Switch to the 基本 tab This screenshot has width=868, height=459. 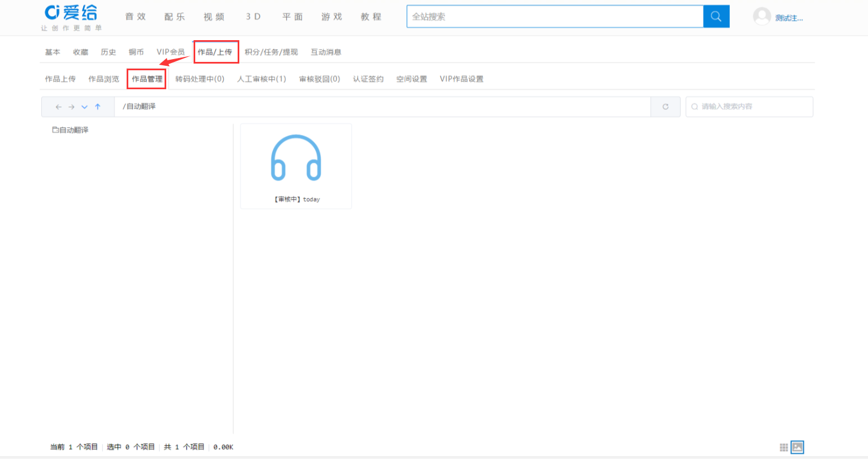tap(52, 52)
